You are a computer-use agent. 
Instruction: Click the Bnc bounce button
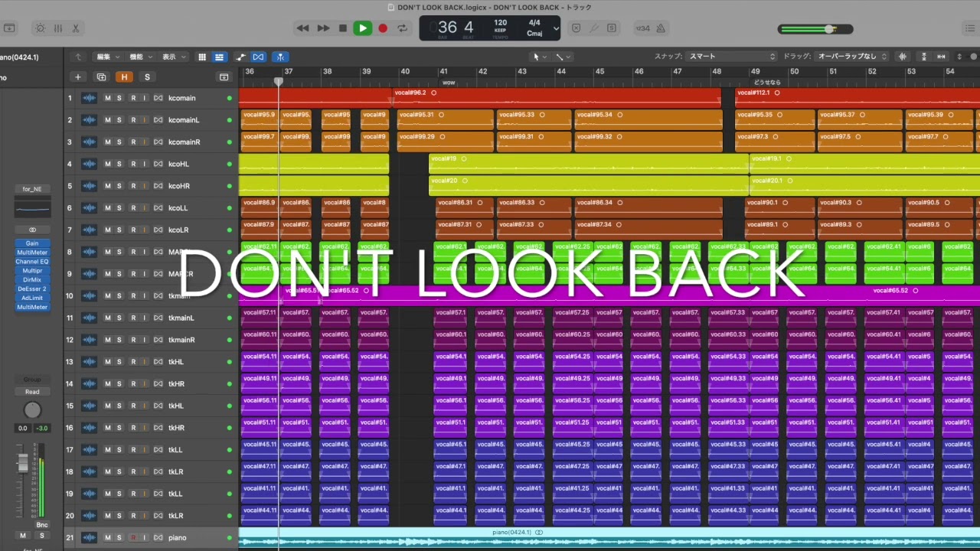click(x=41, y=525)
